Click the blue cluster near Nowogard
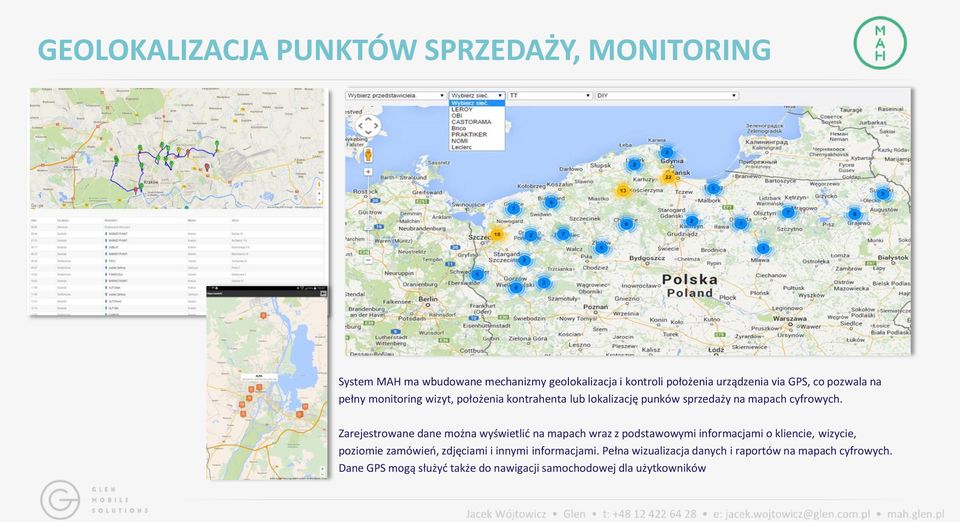 (x=513, y=209)
